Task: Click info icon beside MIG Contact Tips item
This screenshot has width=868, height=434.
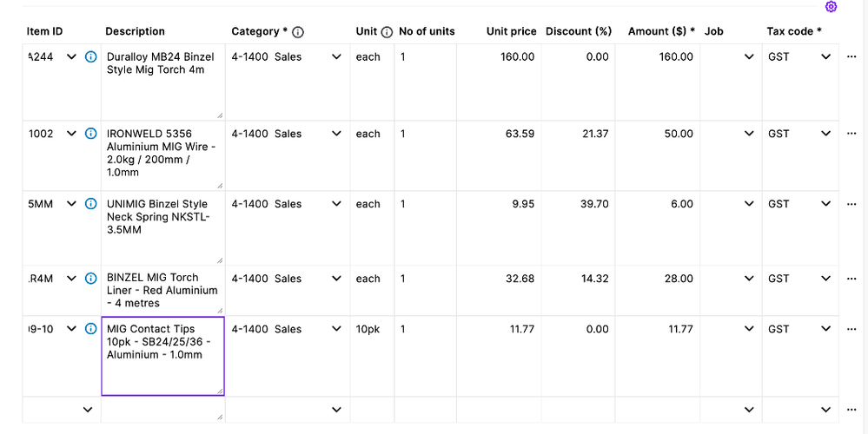Action: point(91,329)
